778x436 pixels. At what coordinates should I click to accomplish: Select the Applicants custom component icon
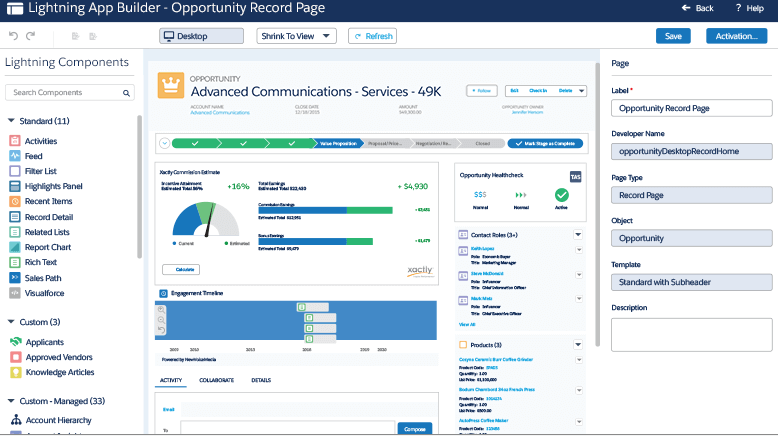point(15,342)
